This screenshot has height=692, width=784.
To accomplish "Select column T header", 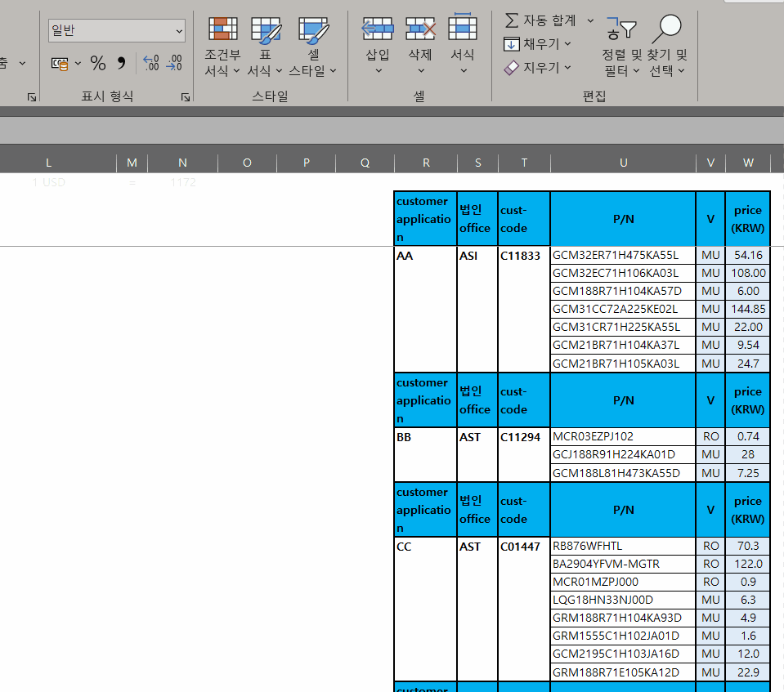I will [524, 163].
